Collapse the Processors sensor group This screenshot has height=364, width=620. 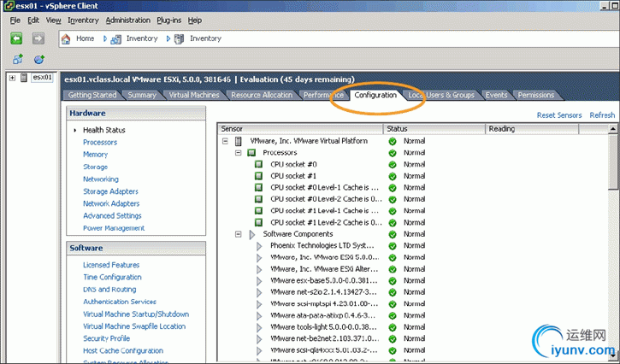point(238,153)
